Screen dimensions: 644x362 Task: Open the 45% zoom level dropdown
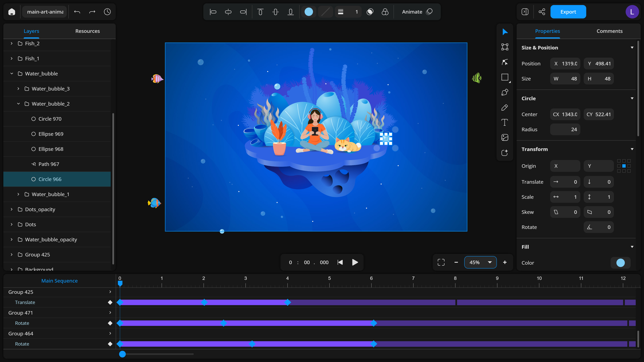[490, 262]
